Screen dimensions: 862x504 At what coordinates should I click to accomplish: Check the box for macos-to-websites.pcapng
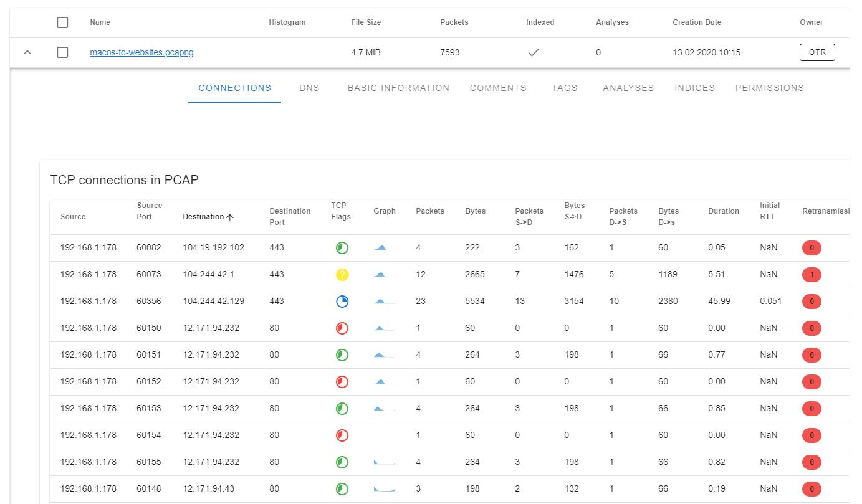pyautogui.click(x=62, y=52)
